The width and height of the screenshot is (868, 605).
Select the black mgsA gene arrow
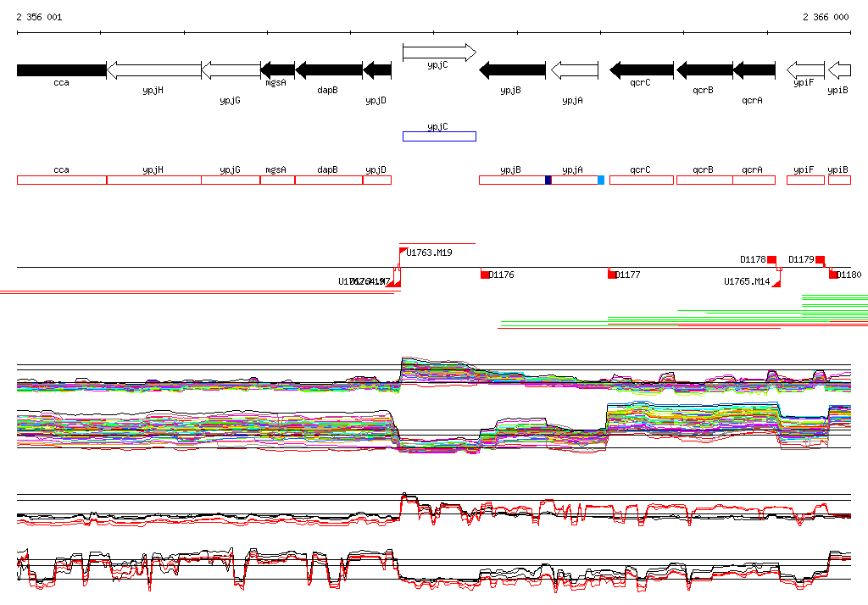(x=277, y=69)
